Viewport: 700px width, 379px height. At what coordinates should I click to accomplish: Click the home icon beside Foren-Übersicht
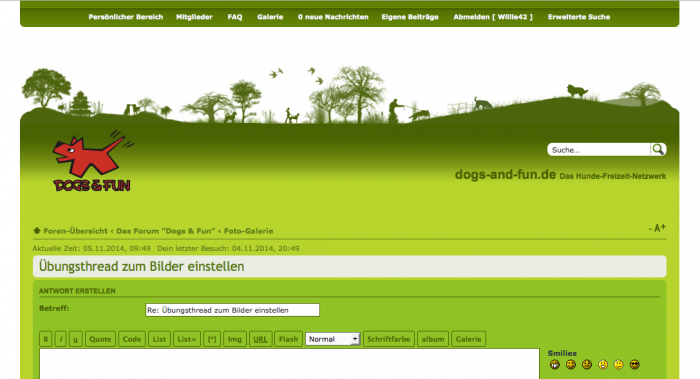coord(37,231)
